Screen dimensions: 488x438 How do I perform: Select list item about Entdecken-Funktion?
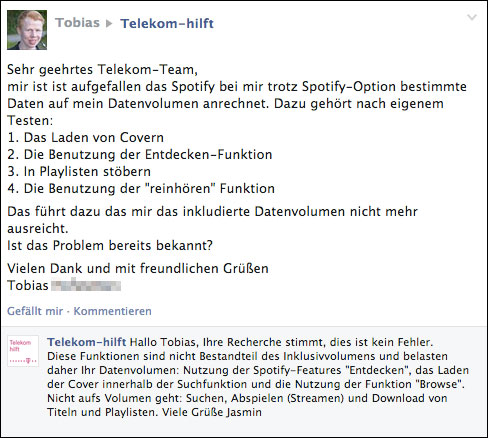coord(140,155)
